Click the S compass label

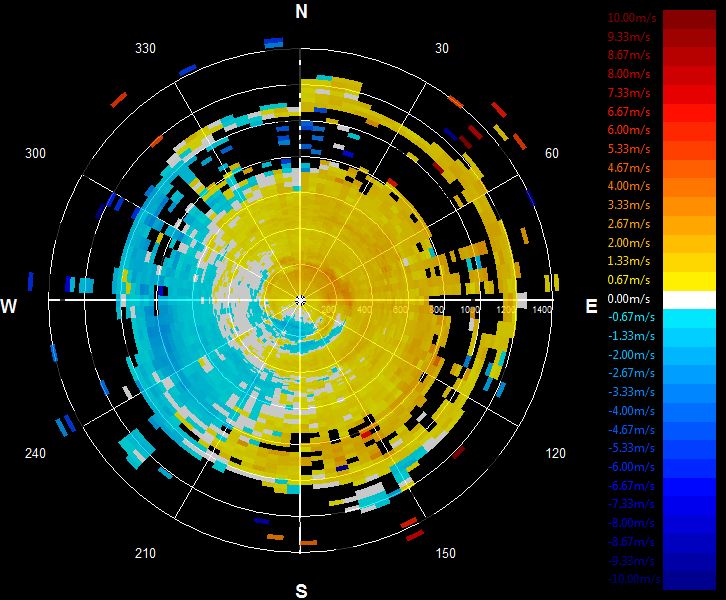coord(301,591)
